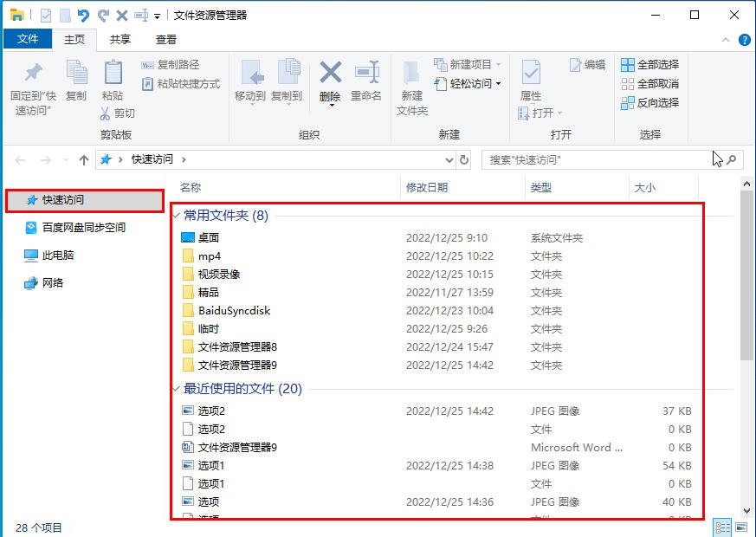The width and height of the screenshot is (756, 537).
Task: Click 全部选择 (Select all)
Action: pyautogui.click(x=649, y=63)
